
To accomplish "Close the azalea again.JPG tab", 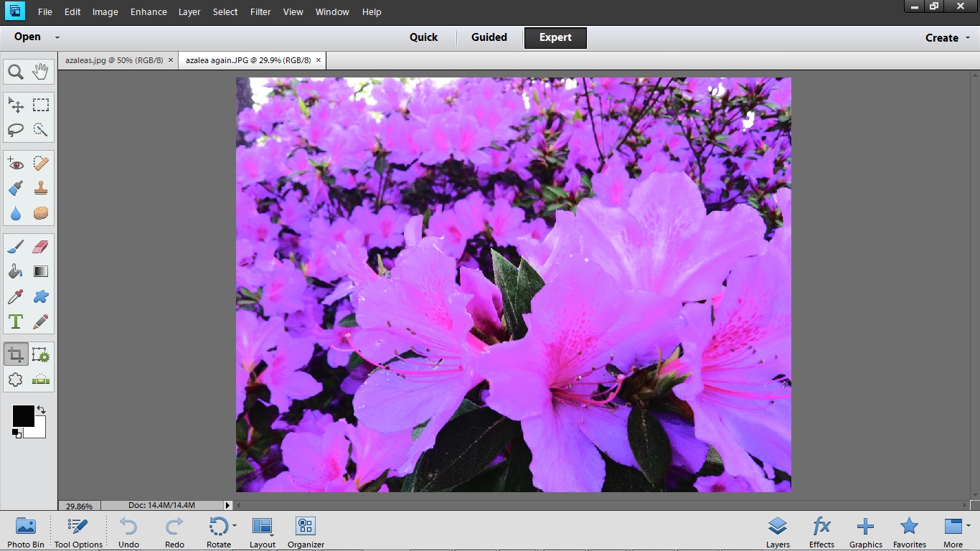I will point(319,60).
